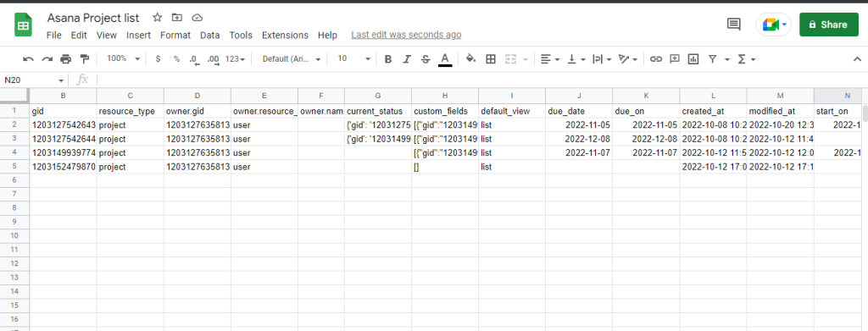Open the fill color picker
The width and height of the screenshot is (868, 331).
471,58
